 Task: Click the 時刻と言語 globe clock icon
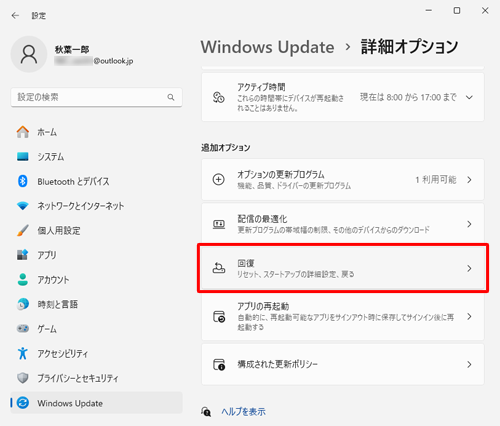(x=23, y=304)
